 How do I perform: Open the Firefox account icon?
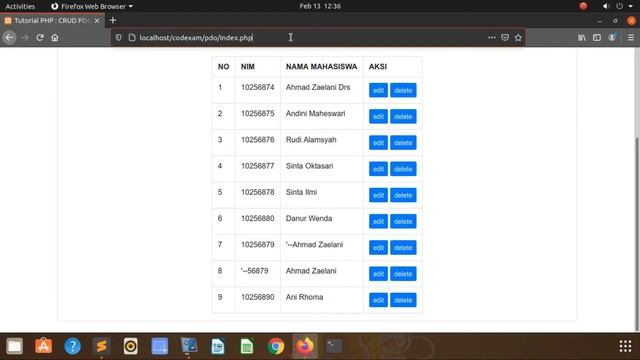(612, 38)
